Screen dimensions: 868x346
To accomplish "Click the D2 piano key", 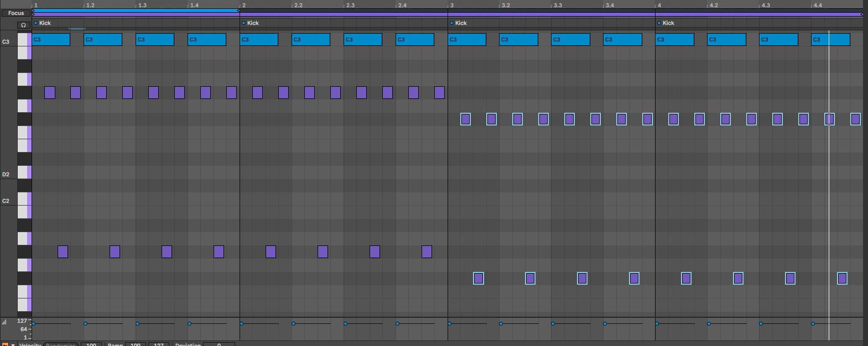I will [24, 172].
